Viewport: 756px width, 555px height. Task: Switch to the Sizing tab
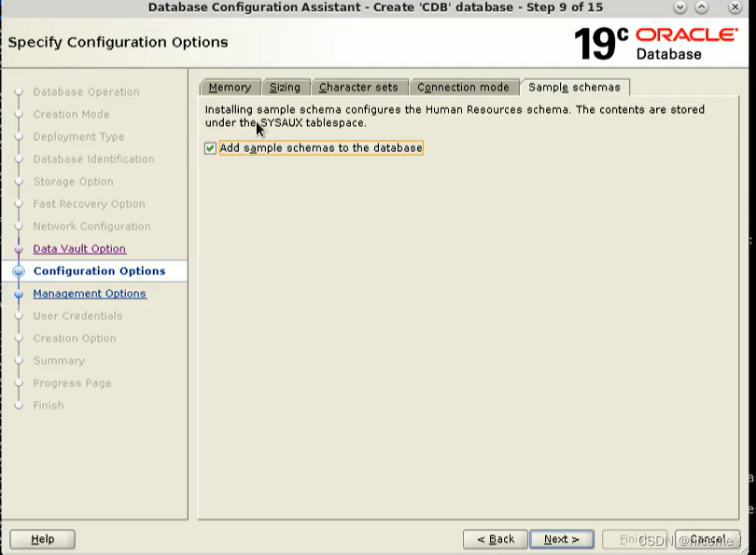[286, 87]
